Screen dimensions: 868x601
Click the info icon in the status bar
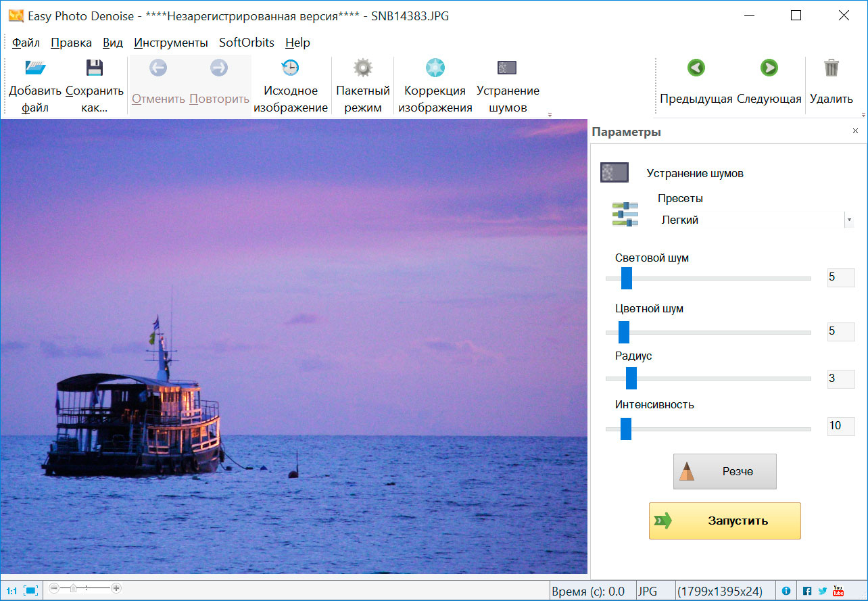(788, 589)
